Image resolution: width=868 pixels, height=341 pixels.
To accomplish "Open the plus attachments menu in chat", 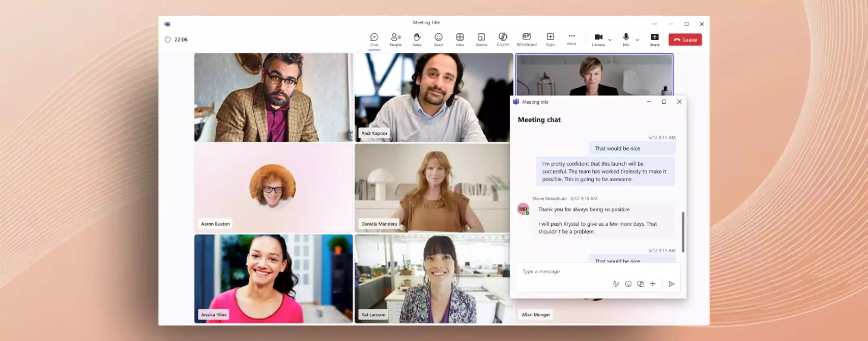I will click(x=653, y=284).
